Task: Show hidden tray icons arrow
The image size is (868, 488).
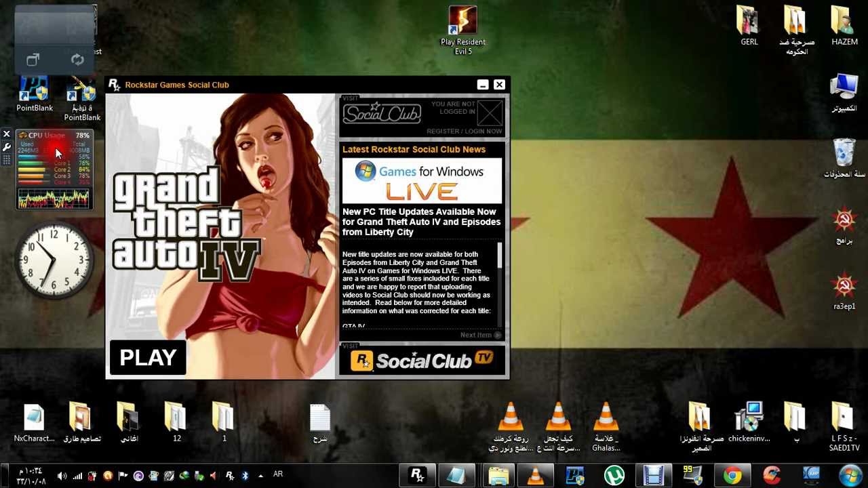Action: click(260, 476)
